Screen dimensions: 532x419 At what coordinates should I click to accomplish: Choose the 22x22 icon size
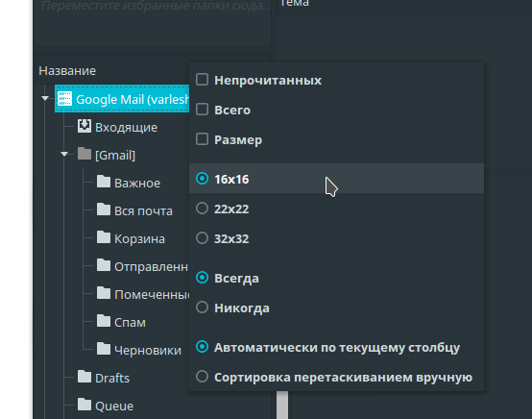[203, 209]
